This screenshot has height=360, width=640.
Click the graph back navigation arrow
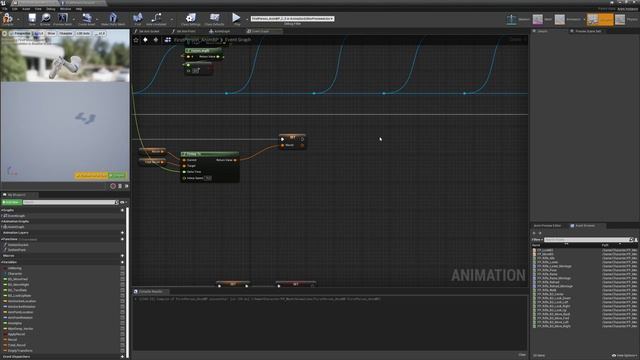pos(145,40)
